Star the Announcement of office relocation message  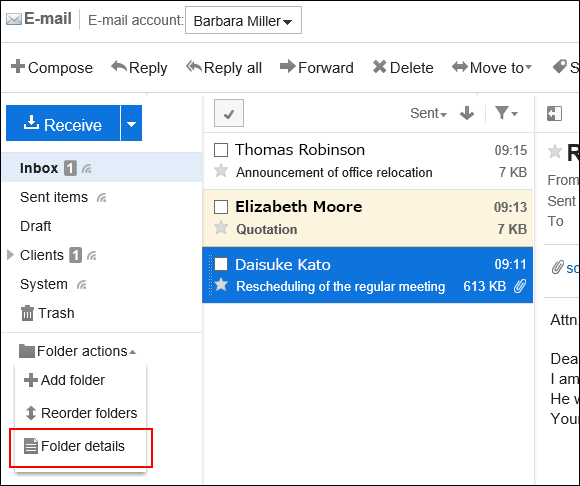(221, 171)
